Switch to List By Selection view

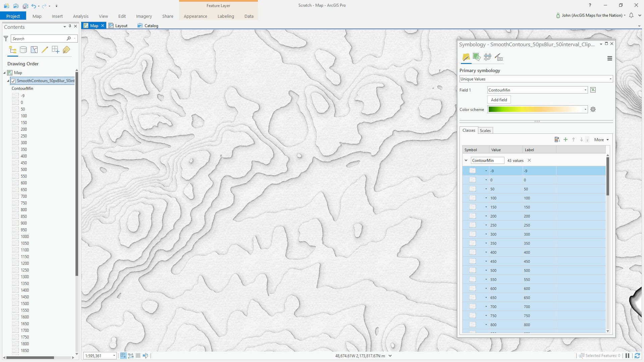34,50
